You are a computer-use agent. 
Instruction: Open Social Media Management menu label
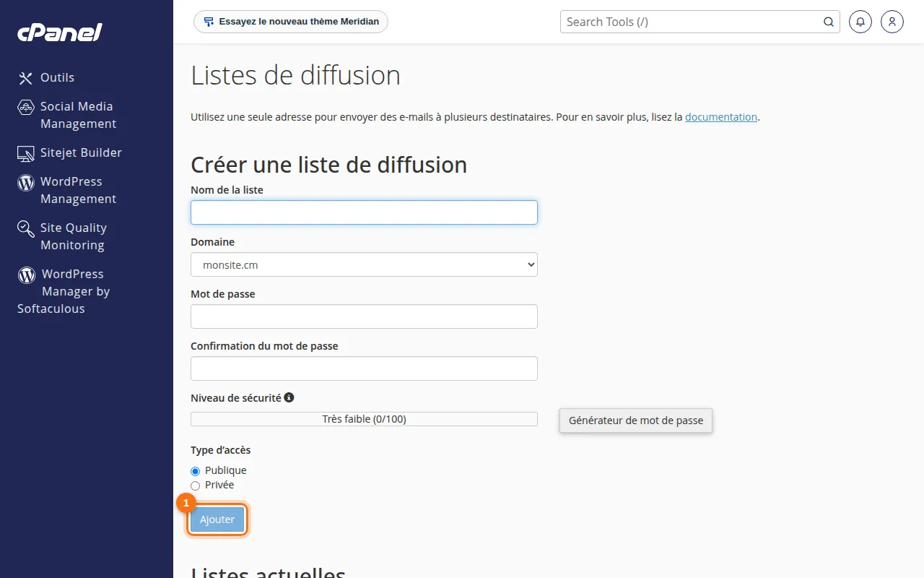[78, 115]
